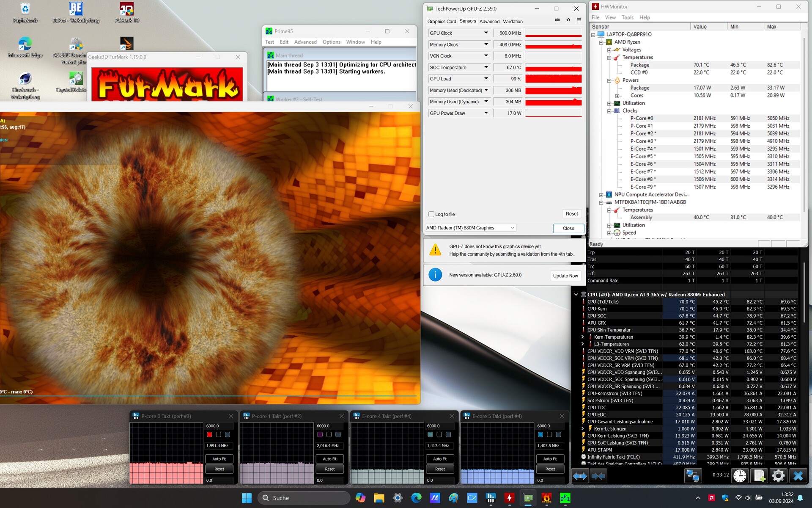Viewport: 812px width, 508px height.
Task: Click AMD Software tray icon
Action: pos(712,498)
